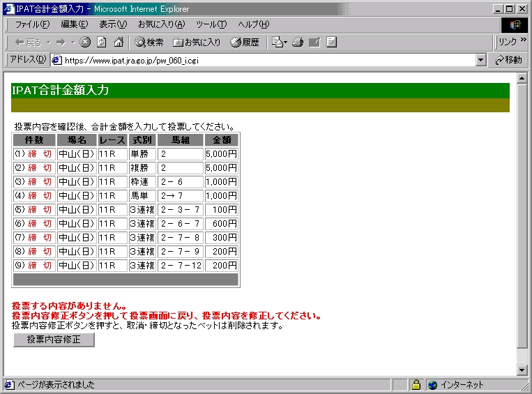This screenshot has height=394, width=532.
Task: Click the 件数 column header
Action: click(x=34, y=139)
